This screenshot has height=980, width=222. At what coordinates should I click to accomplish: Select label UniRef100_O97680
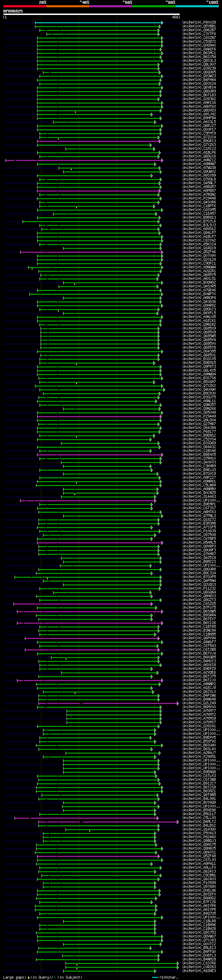pos(199,886)
